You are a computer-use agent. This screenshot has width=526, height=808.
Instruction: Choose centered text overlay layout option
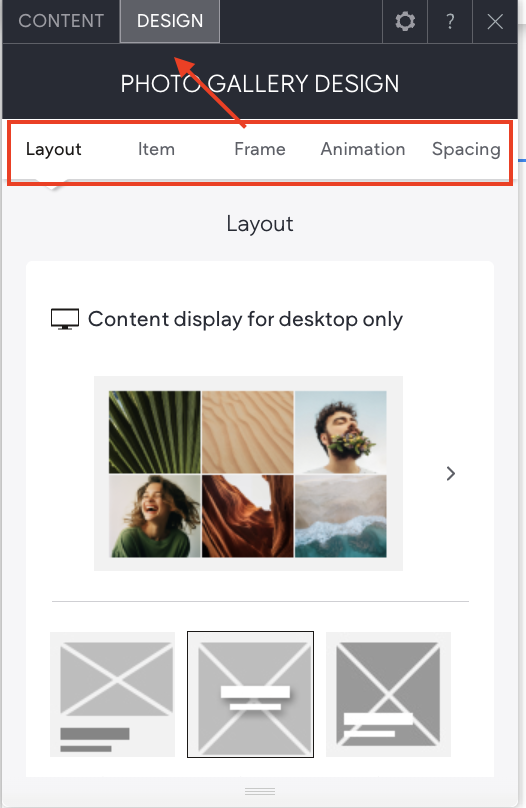coord(250,695)
